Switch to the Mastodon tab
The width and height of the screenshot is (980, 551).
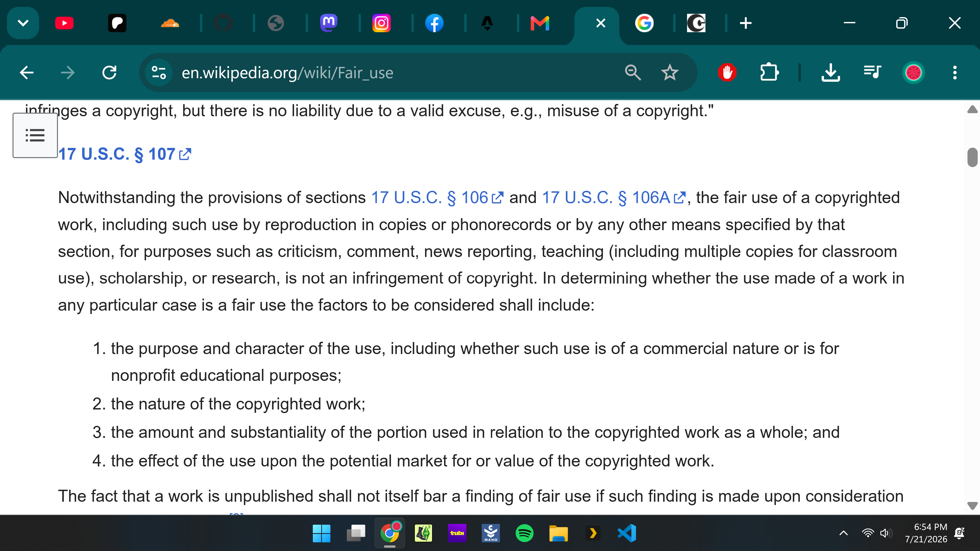(328, 23)
